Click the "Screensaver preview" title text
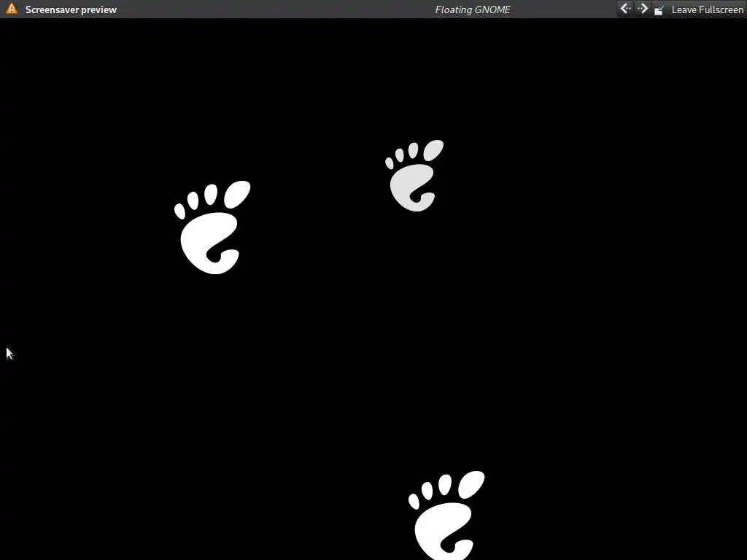The width and height of the screenshot is (747, 560). point(71,9)
